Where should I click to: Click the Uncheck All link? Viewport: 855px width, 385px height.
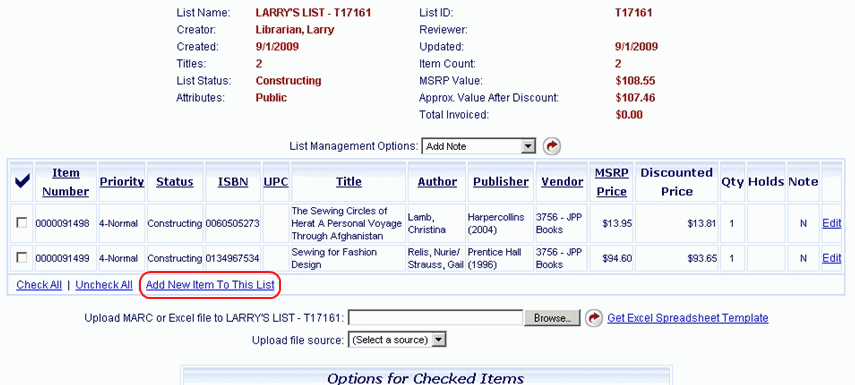[104, 285]
